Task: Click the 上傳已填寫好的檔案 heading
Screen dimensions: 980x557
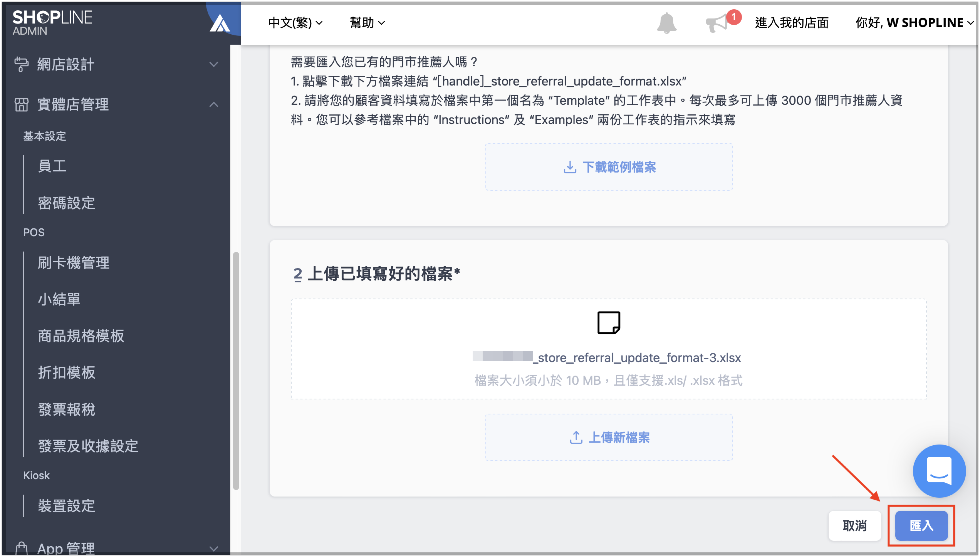Action: pos(384,274)
